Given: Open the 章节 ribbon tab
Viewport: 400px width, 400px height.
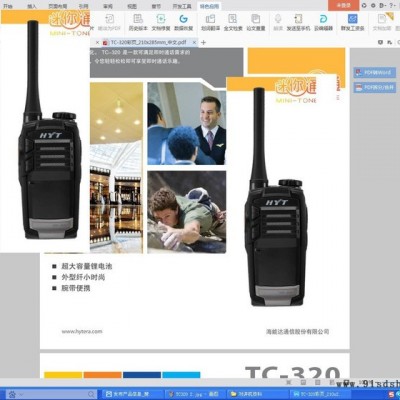Looking at the screenshot, I should coord(156,6).
